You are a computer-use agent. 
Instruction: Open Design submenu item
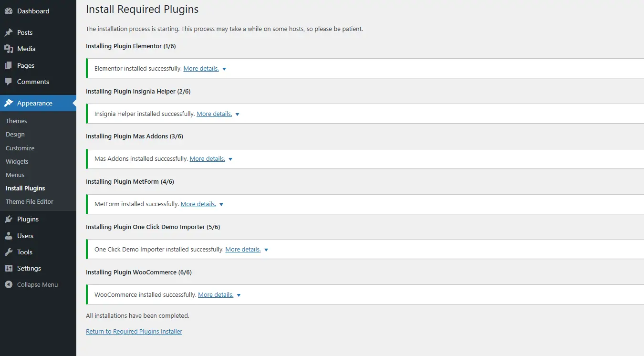pos(15,134)
